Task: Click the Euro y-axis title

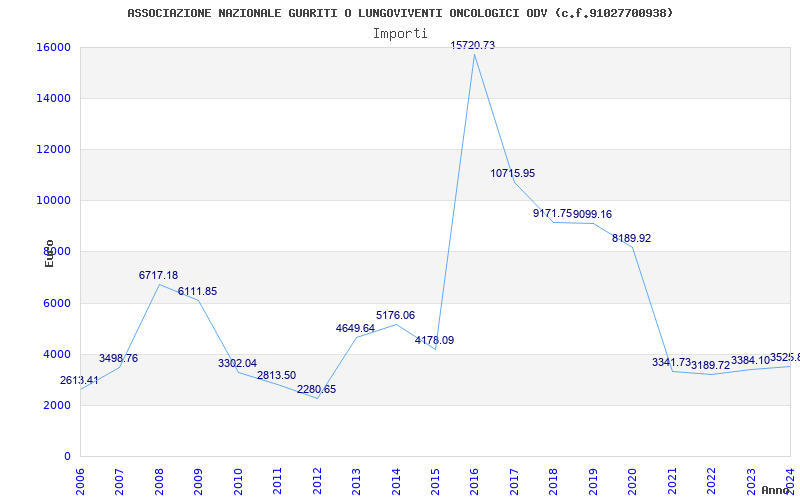Action: [x=49, y=253]
